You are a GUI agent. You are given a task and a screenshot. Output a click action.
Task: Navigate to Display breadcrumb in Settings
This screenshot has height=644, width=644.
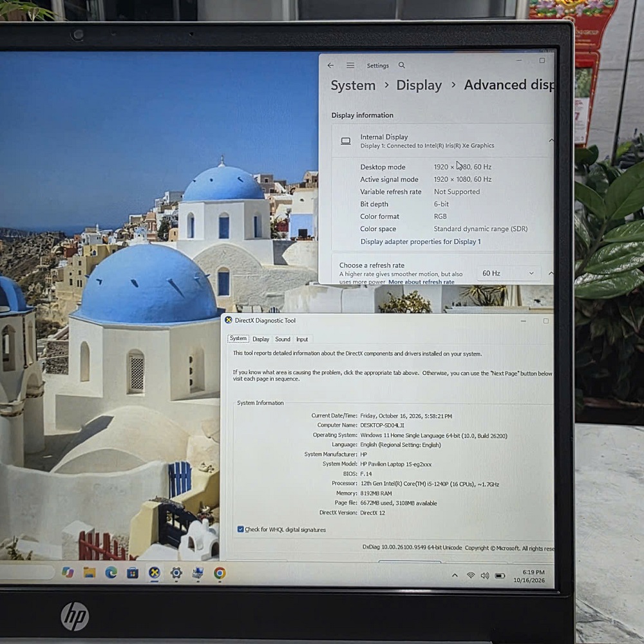(x=419, y=85)
